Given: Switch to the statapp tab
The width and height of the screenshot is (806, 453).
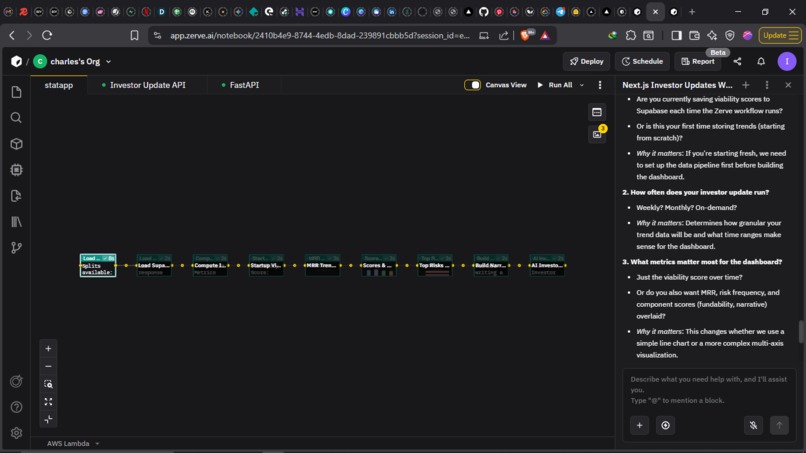Looking at the screenshot, I should 59,85.
